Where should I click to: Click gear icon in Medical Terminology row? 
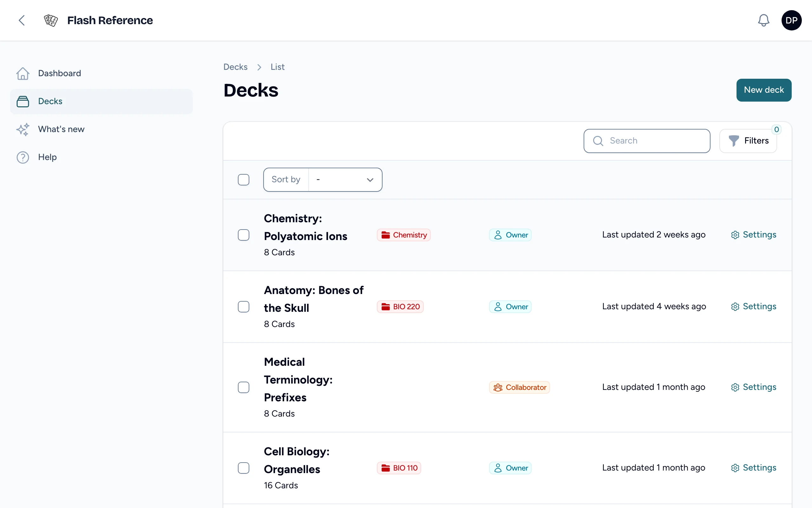[735, 387]
